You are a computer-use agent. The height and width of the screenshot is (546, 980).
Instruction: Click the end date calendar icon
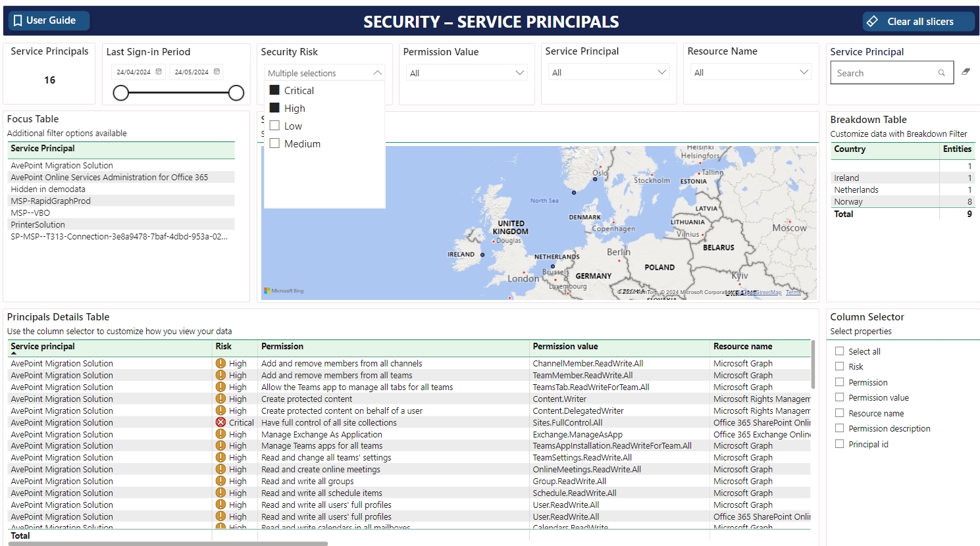[217, 72]
